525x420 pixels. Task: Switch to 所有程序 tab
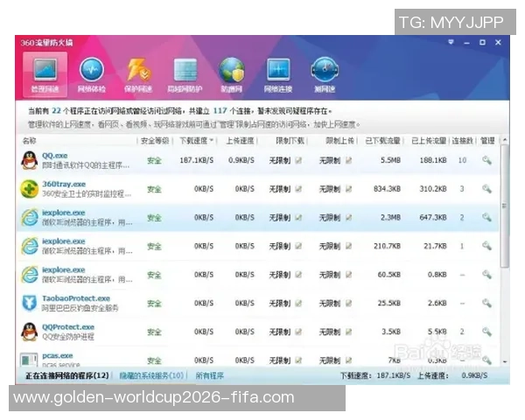[209, 374]
